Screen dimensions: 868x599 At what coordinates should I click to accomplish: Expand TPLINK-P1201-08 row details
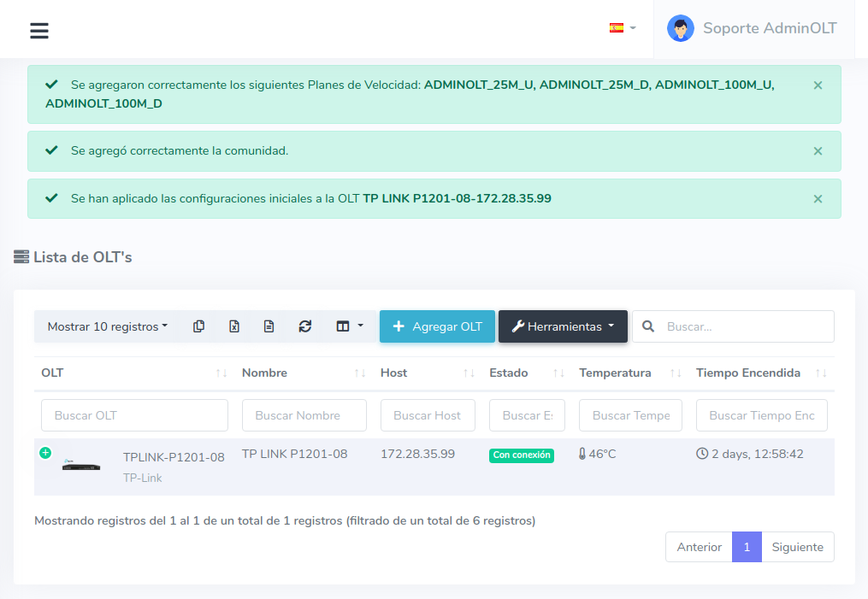pos(45,453)
